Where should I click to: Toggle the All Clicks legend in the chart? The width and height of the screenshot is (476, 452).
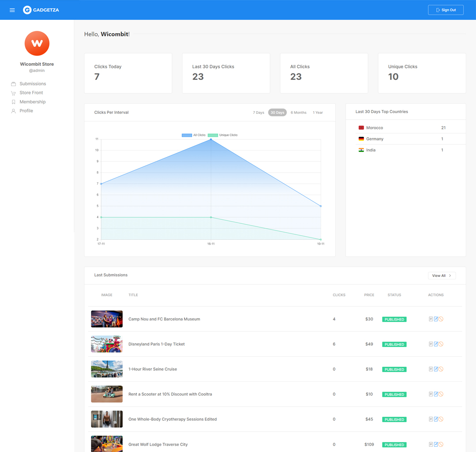[193, 135]
